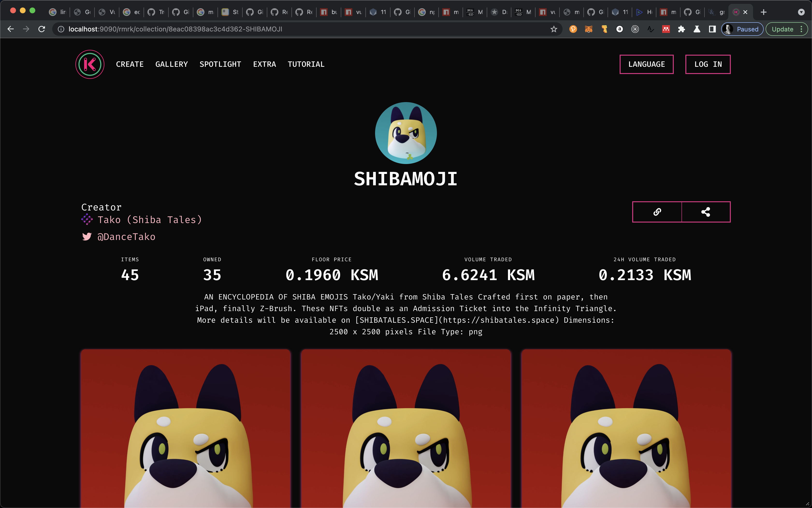
Task: Switch to the 'bu' npm tab
Action: tap(329, 12)
